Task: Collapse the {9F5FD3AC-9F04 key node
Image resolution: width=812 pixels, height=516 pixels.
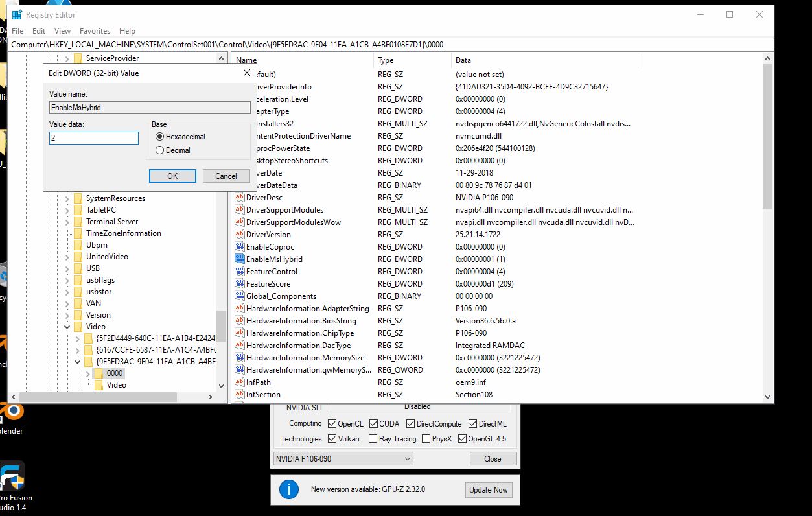Action: click(x=78, y=362)
